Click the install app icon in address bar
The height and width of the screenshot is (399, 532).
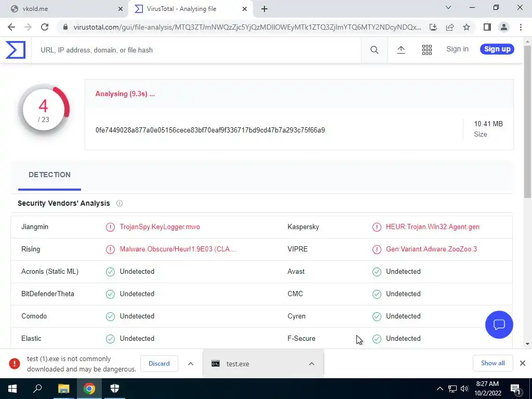tap(433, 27)
